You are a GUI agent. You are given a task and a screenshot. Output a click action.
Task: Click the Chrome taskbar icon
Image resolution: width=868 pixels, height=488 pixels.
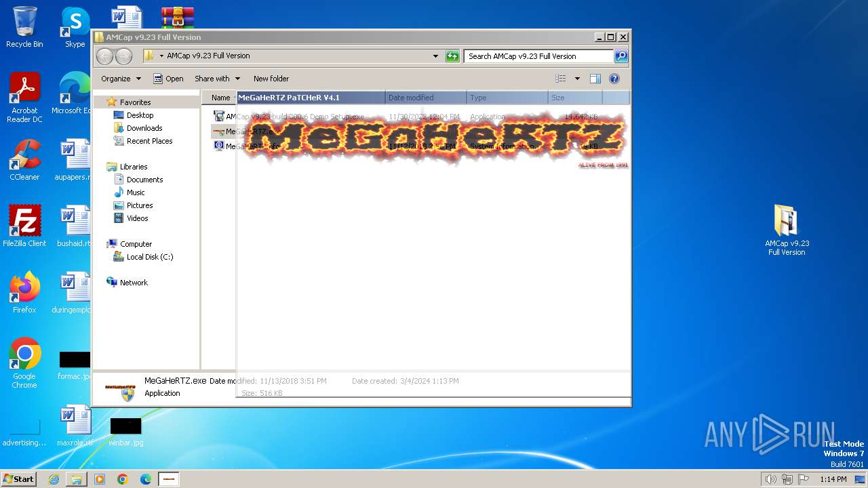(123, 479)
